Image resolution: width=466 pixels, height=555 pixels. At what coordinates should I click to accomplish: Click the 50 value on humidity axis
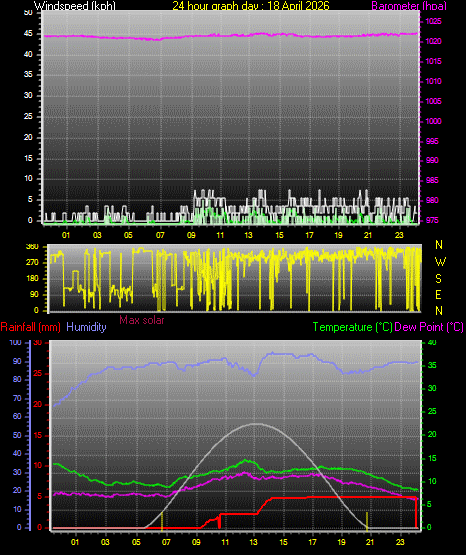[17, 435]
